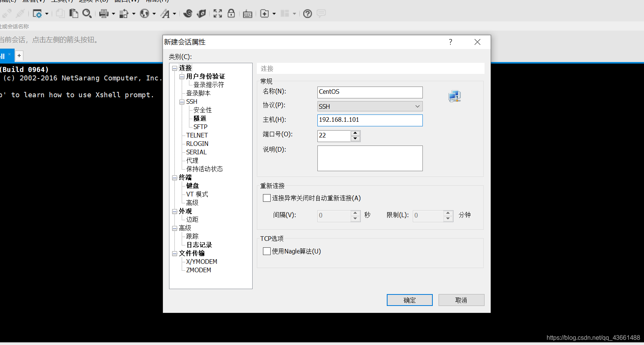Click the help question mark toolbar icon

click(x=307, y=14)
